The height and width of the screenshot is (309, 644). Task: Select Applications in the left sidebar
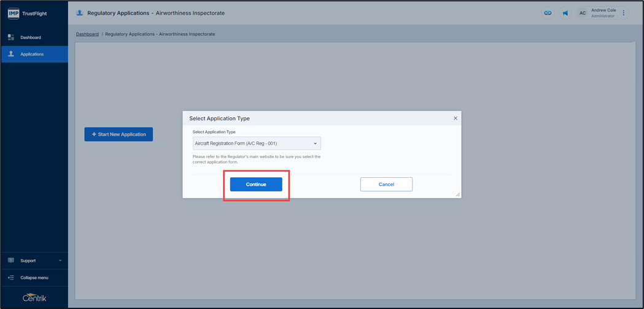(32, 54)
